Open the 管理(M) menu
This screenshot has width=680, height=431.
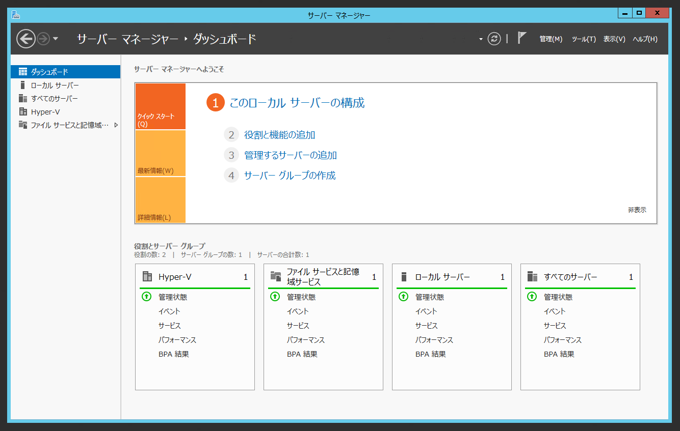pos(550,39)
